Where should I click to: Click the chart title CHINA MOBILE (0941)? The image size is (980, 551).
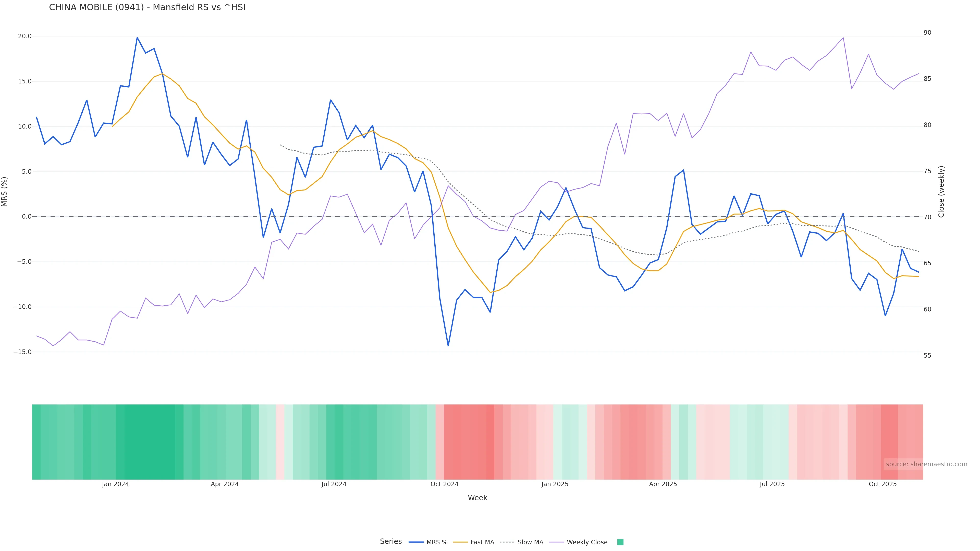[x=147, y=8]
